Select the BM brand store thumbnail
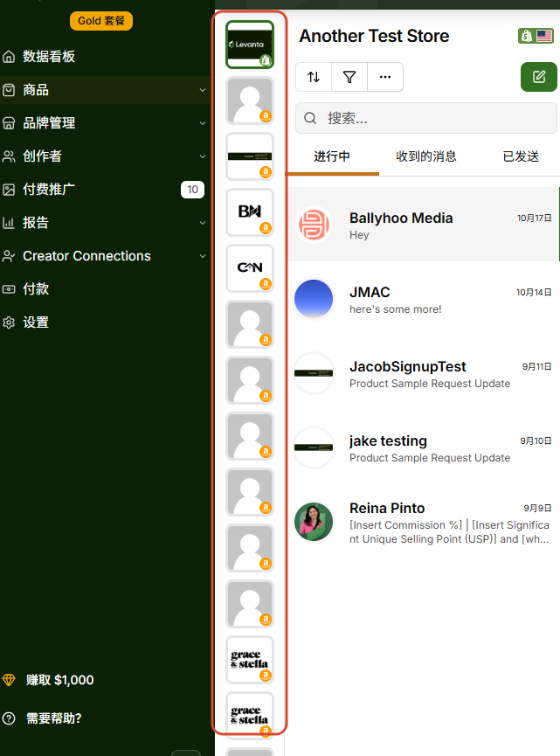The image size is (560, 756). click(250, 212)
